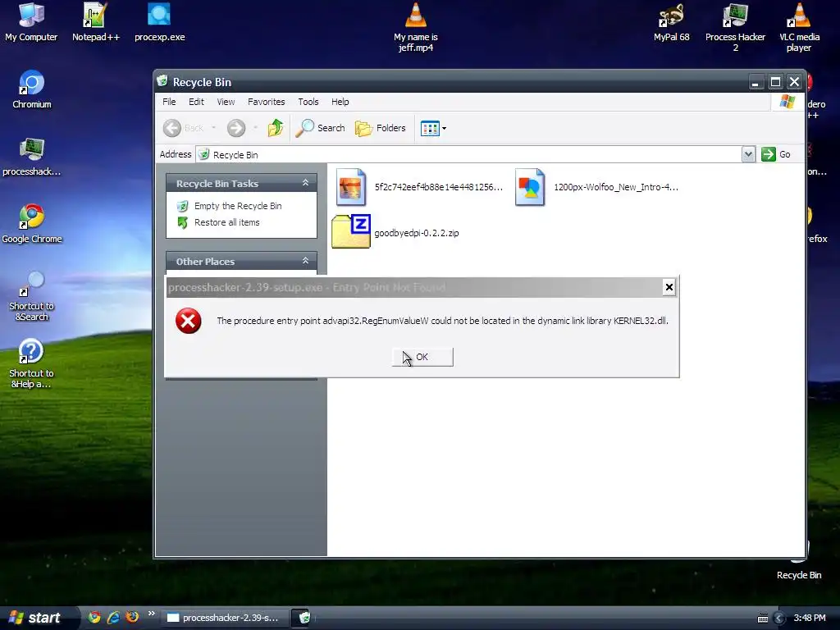Click Go next to the address bar
840x630 pixels.
tap(776, 154)
